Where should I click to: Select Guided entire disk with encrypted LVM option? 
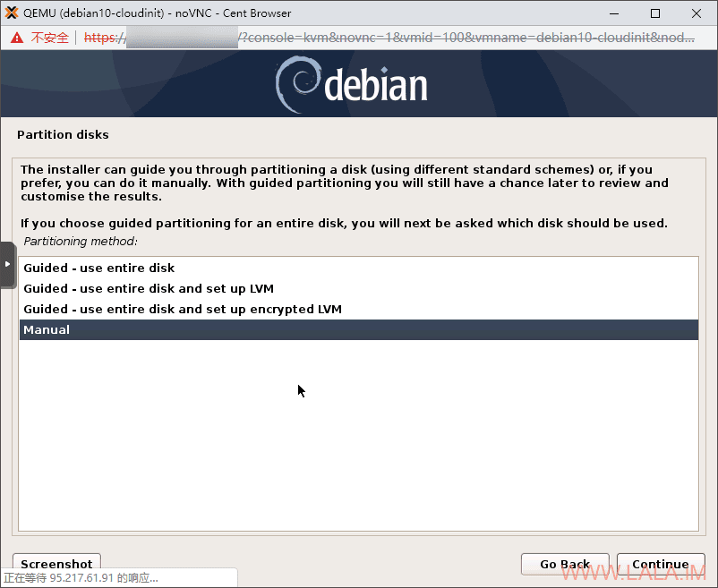click(x=359, y=309)
